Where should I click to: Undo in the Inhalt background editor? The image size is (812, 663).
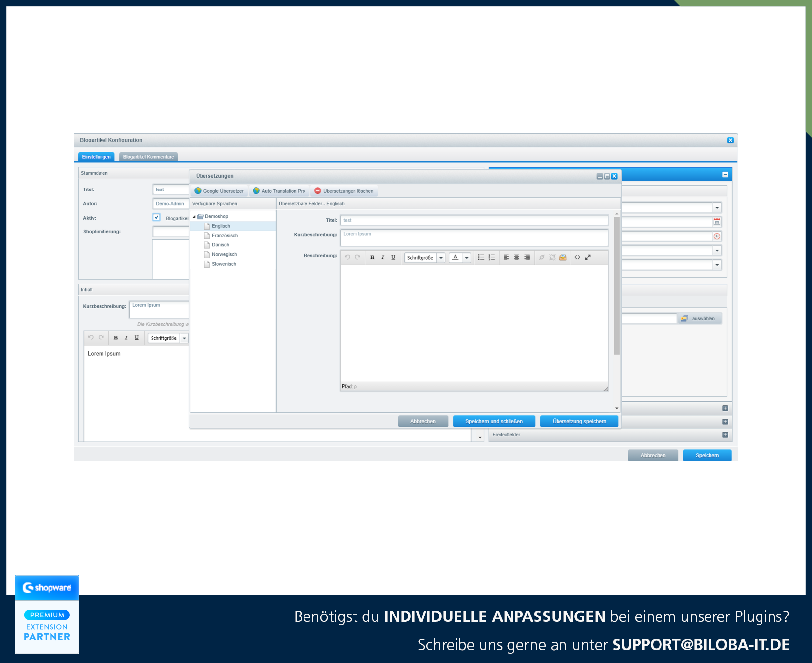(x=91, y=338)
